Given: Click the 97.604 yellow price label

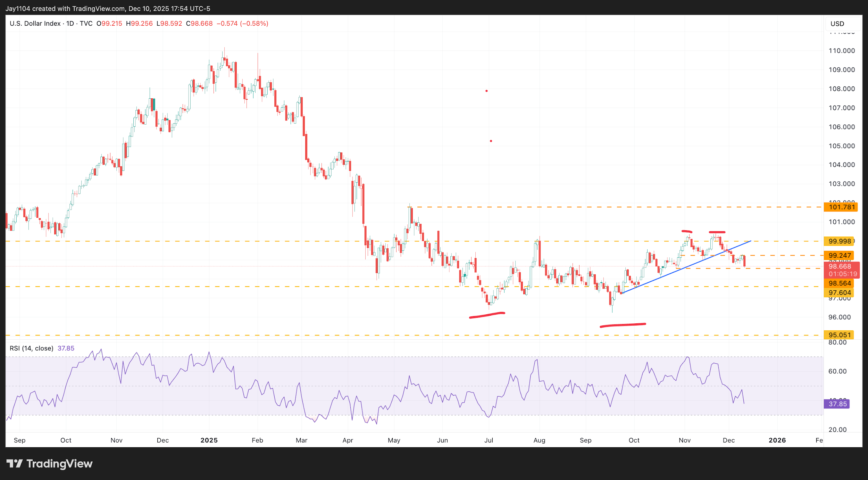Looking at the screenshot, I should pos(840,293).
